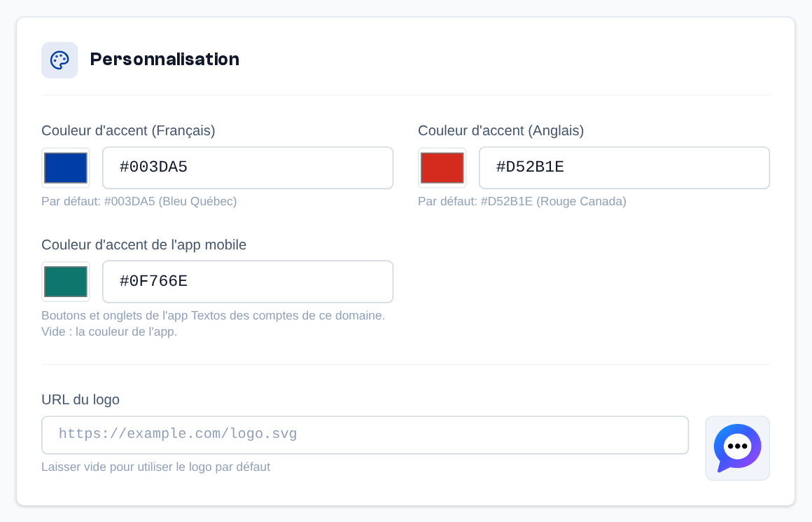
Task: Click into the URL du logo field
Action: pos(365,435)
